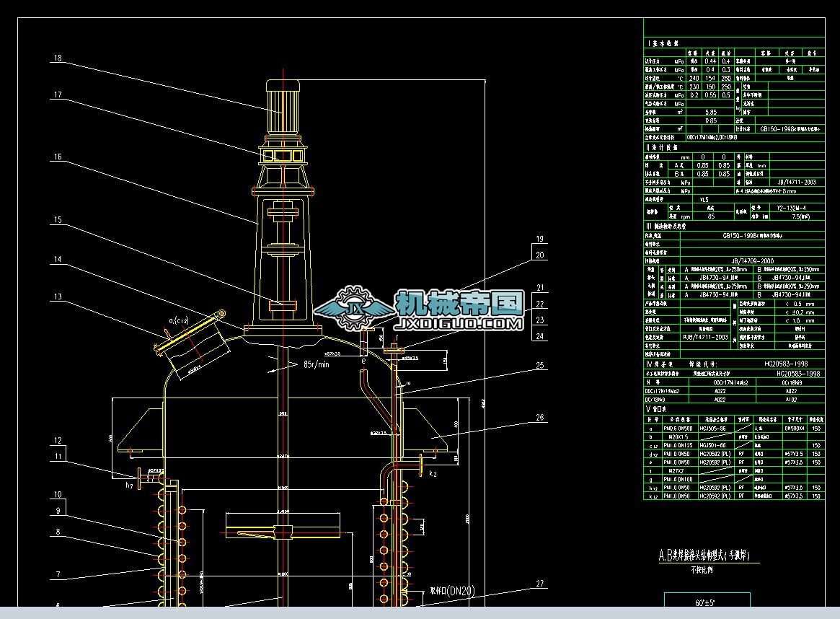Click part callout number 21
840x619 pixels.
point(540,288)
